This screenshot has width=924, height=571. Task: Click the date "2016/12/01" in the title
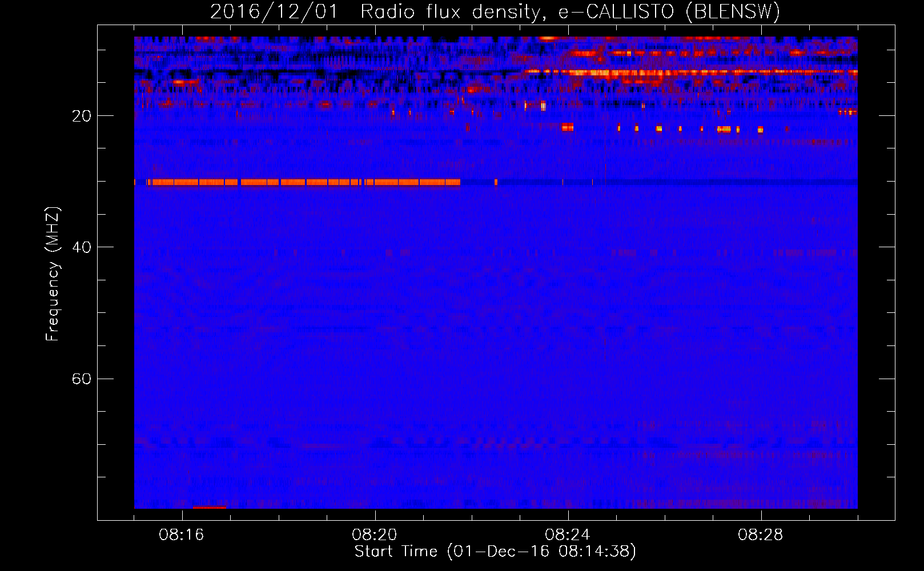[274, 11]
